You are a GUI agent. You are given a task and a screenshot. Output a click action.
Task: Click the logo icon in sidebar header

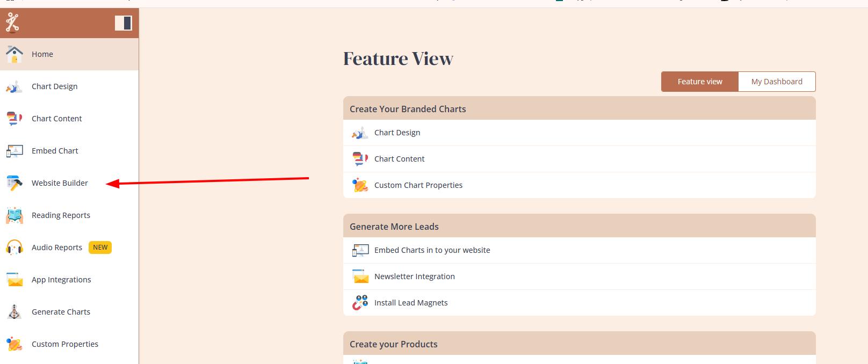tap(12, 23)
